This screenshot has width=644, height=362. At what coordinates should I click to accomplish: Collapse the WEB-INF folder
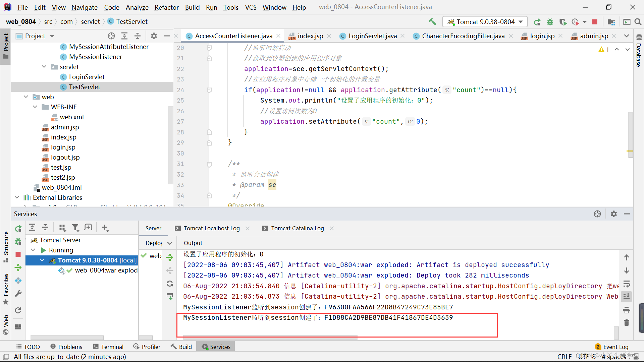coord(35,107)
